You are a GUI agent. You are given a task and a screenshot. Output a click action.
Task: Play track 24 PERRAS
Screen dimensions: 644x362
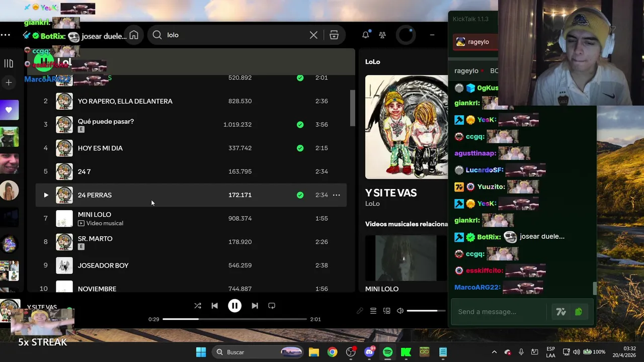[x=46, y=195]
